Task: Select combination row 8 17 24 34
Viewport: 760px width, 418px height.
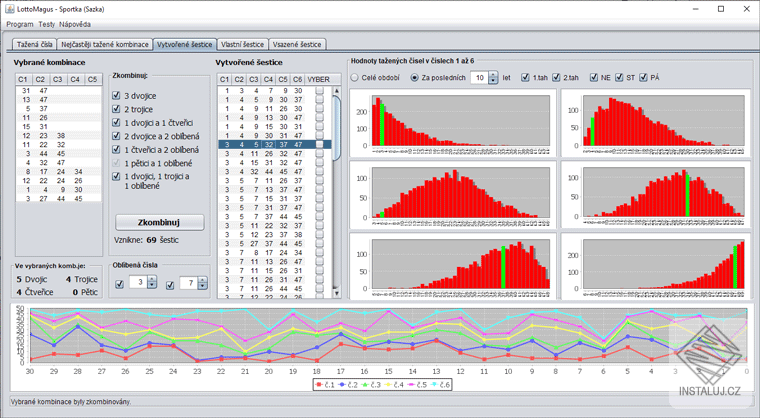Action: pyautogui.click(x=59, y=172)
